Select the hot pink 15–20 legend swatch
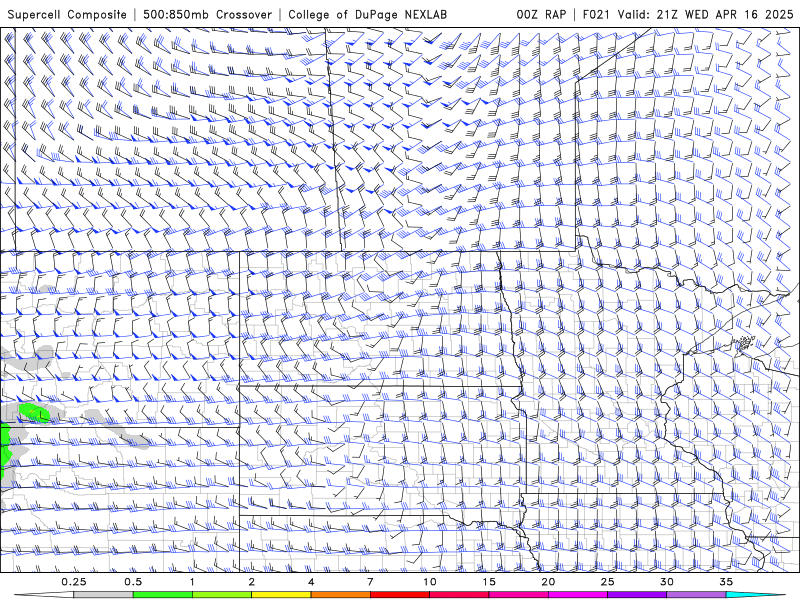Screen dimensions: 800x600 click(518, 595)
